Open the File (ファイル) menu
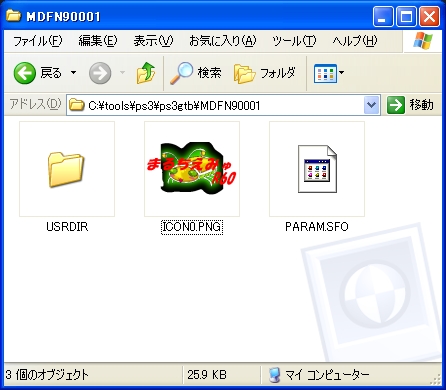The image size is (446, 390). (37, 41)
